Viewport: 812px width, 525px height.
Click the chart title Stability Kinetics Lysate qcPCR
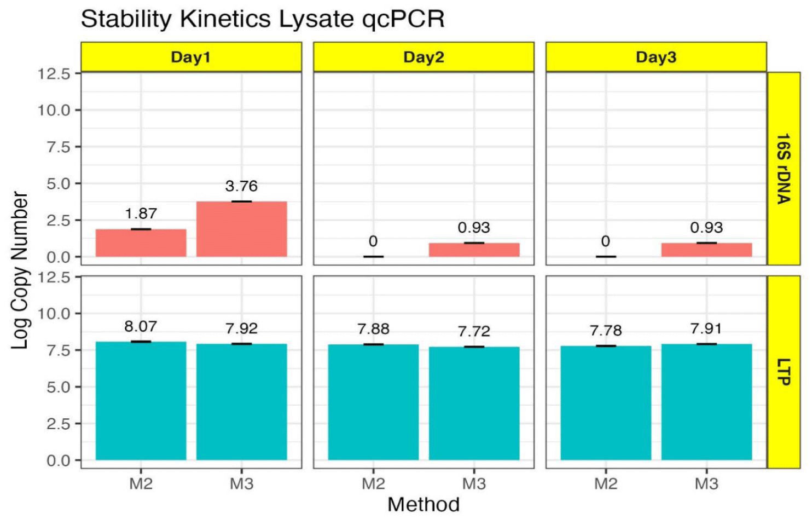[263, 19]
